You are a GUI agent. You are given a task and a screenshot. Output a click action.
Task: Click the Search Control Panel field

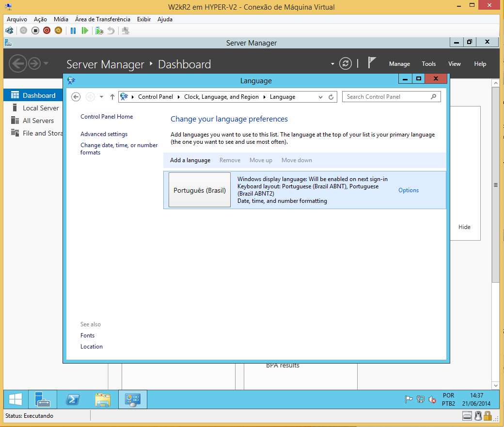(x=388, y=97)
